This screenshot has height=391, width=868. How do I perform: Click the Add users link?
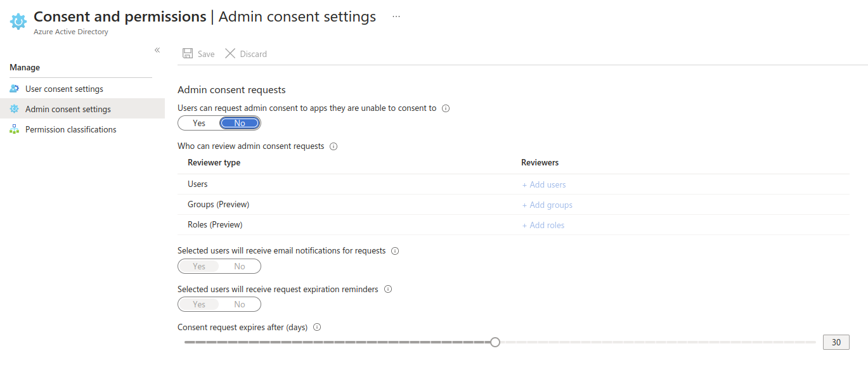[544, 184]
